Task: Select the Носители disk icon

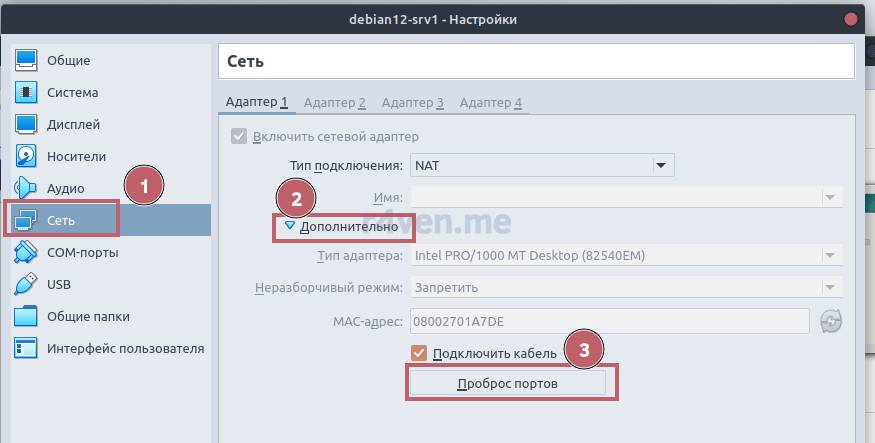Action: coord(26,157)
